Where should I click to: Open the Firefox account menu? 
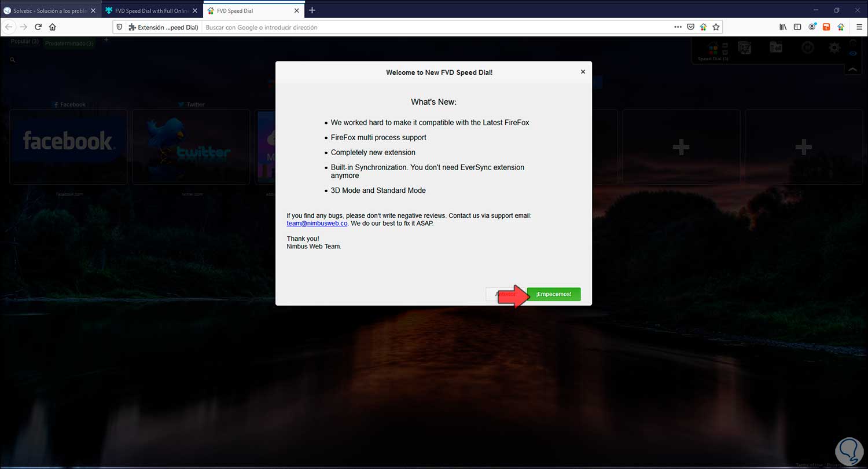(x=812, y=27)
